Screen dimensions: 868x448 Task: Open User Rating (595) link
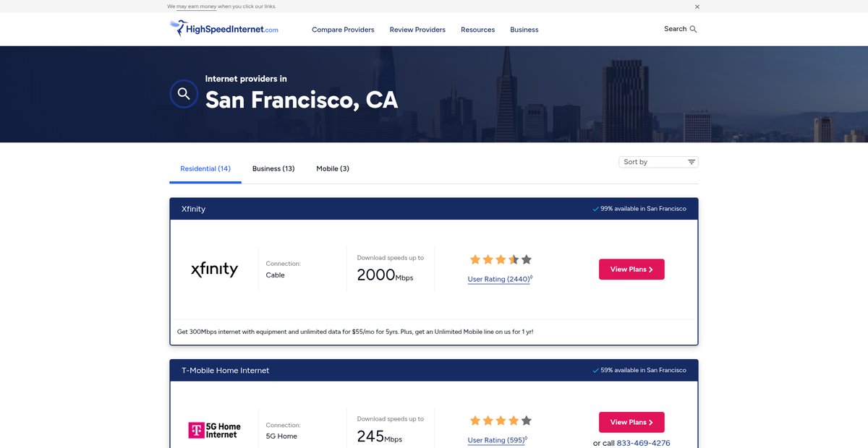pos(497,440)
